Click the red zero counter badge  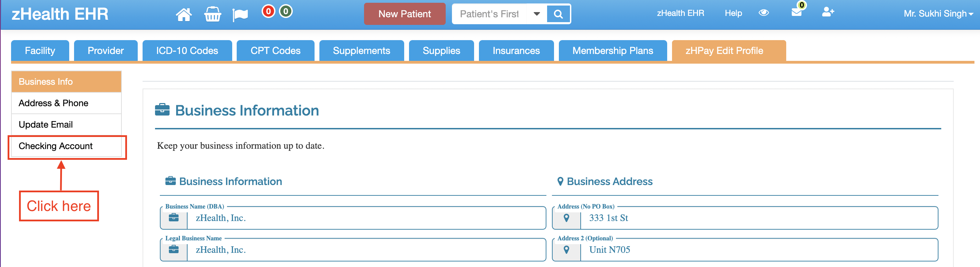point(268,11)
